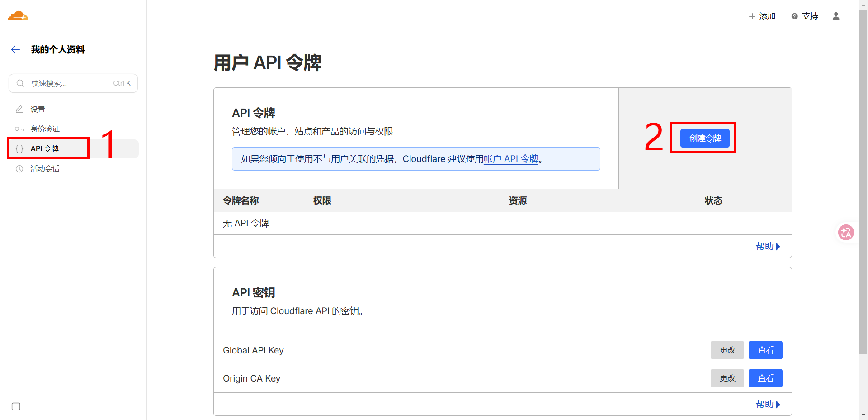Click the 用户 API 令牌 page title
The width and height of the screenshot is (868, 420).
tap(268, 62)
